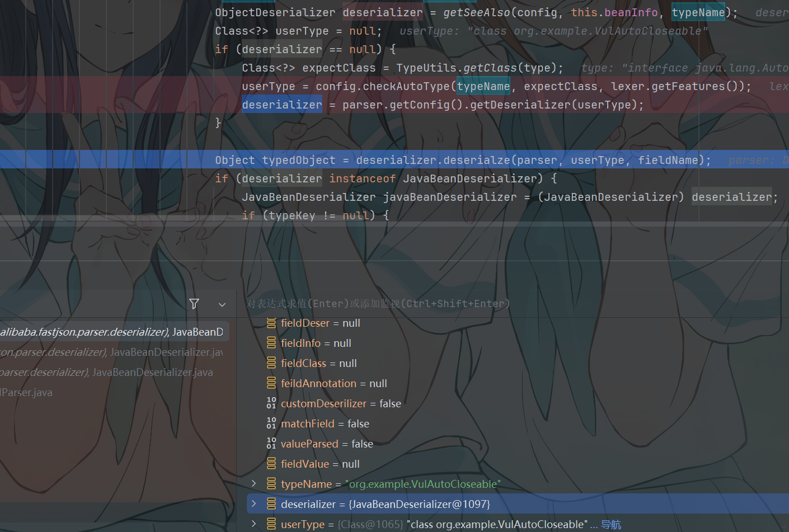The width and height of the screenshot is (789, 532).
Task: Select the fieldClass = null variable row
Action: (x=518, y=363)
